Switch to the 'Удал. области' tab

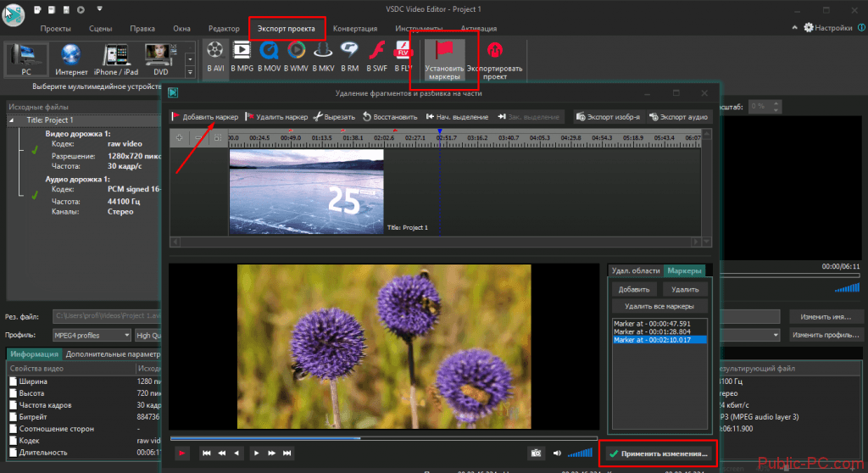tap(635, 270)
